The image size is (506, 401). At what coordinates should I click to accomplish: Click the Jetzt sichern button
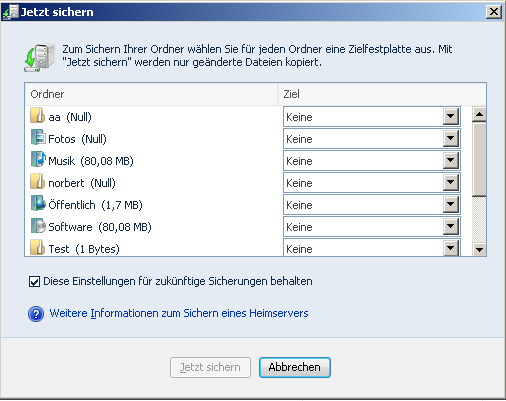(210, 367)
